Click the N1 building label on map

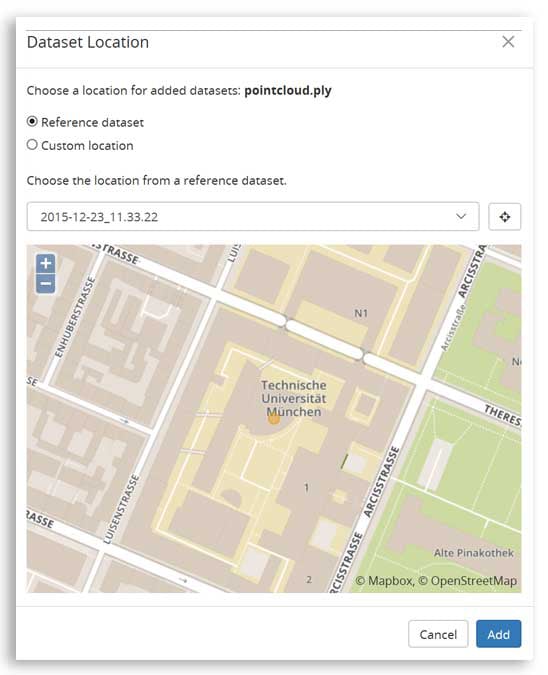(361, 313)
